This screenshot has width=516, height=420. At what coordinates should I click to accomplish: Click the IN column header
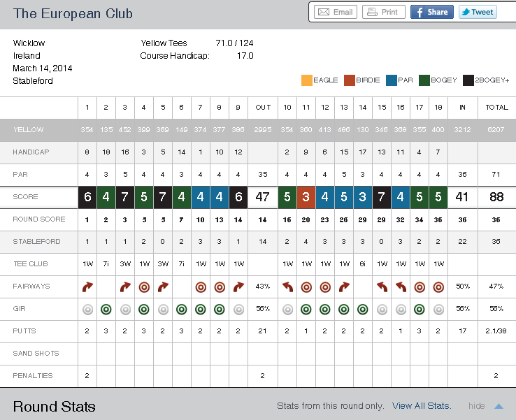[x=461, y=108]
